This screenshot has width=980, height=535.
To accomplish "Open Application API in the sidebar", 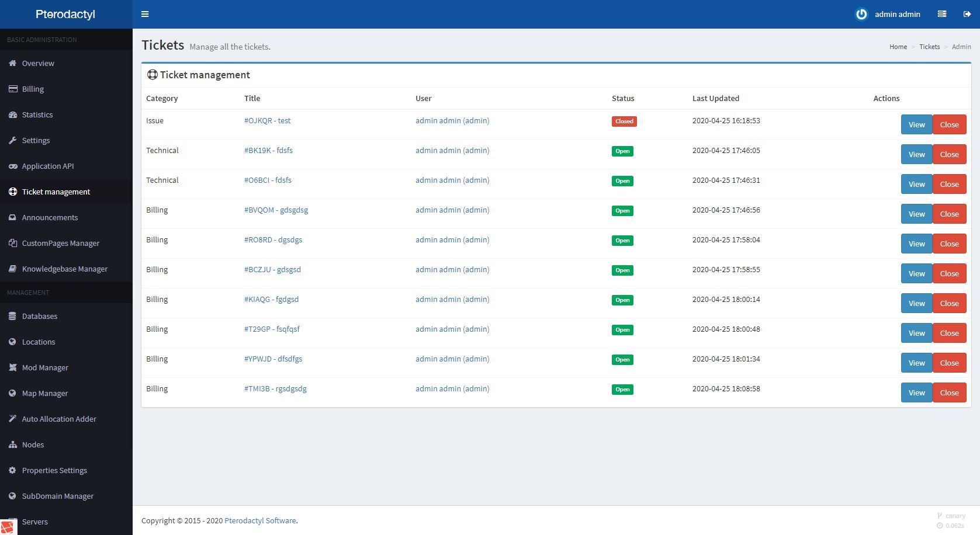I will pyautogui.click(x=48, y=166).
